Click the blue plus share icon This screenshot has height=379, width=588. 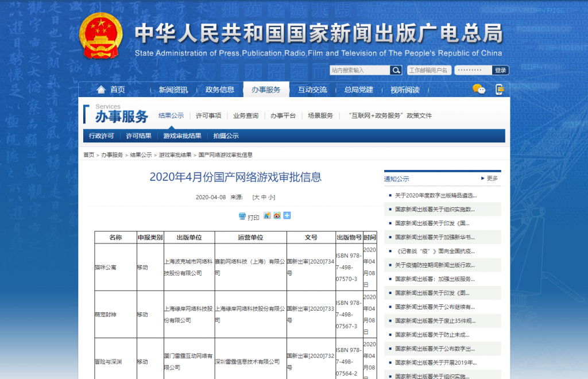tap(287, 216)
